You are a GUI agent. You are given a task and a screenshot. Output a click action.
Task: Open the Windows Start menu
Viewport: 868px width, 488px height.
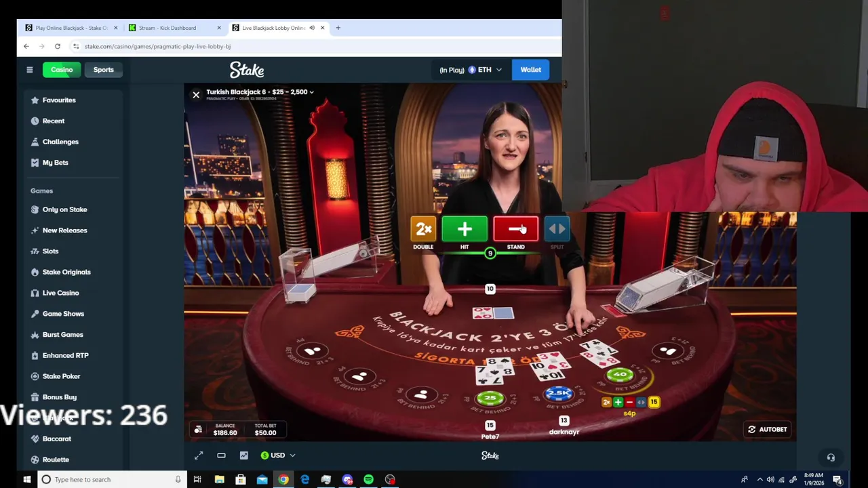[x=26, y=479]
